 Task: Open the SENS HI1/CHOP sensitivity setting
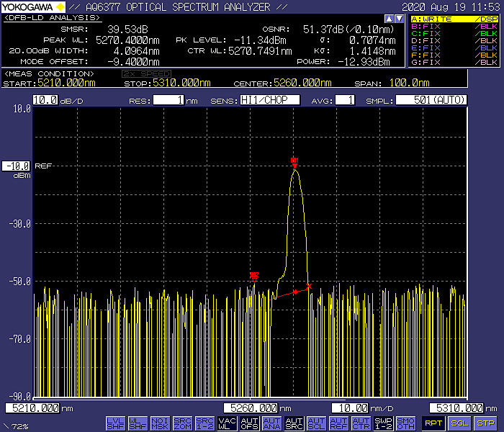(269, 100)
